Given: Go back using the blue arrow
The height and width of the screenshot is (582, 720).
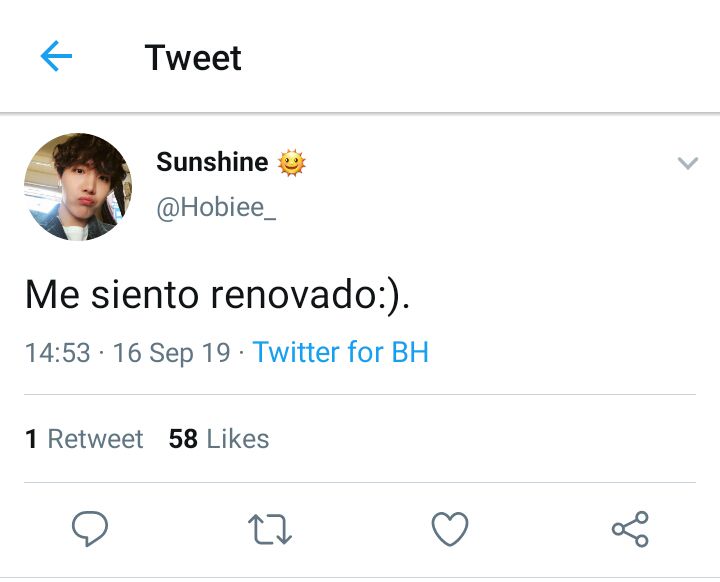Looking at the screenshot, I should click(56, 56).
